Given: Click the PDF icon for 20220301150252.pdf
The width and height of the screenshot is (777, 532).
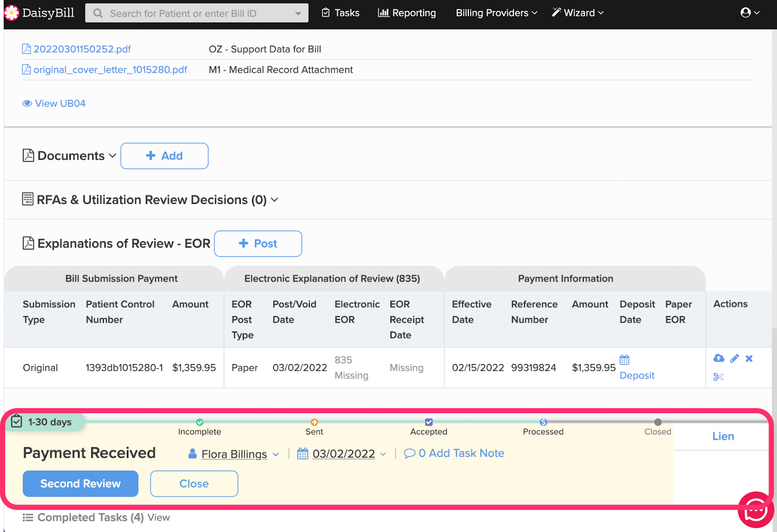Looking at the screenshot, I should (27, 49).
